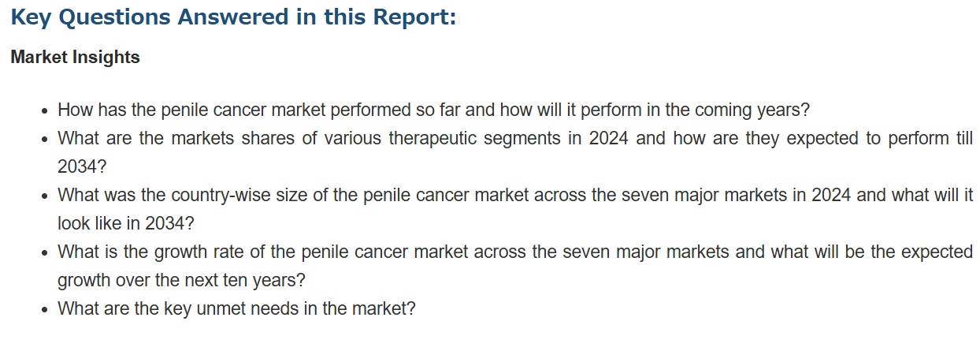
Task: Click the "growth over the next ten years?" line
Action: [x=181, y=280]
